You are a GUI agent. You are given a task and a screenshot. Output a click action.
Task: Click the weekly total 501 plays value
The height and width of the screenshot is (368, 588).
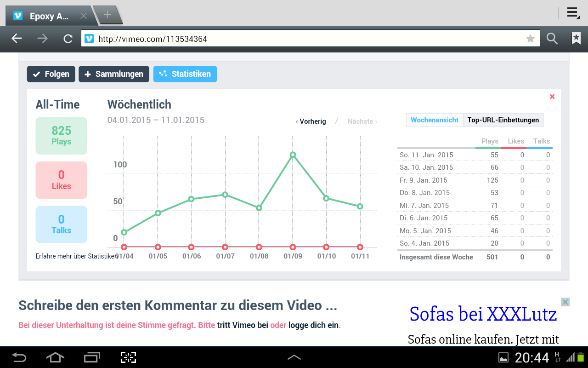pyautogui.click(x=492, y=257)
